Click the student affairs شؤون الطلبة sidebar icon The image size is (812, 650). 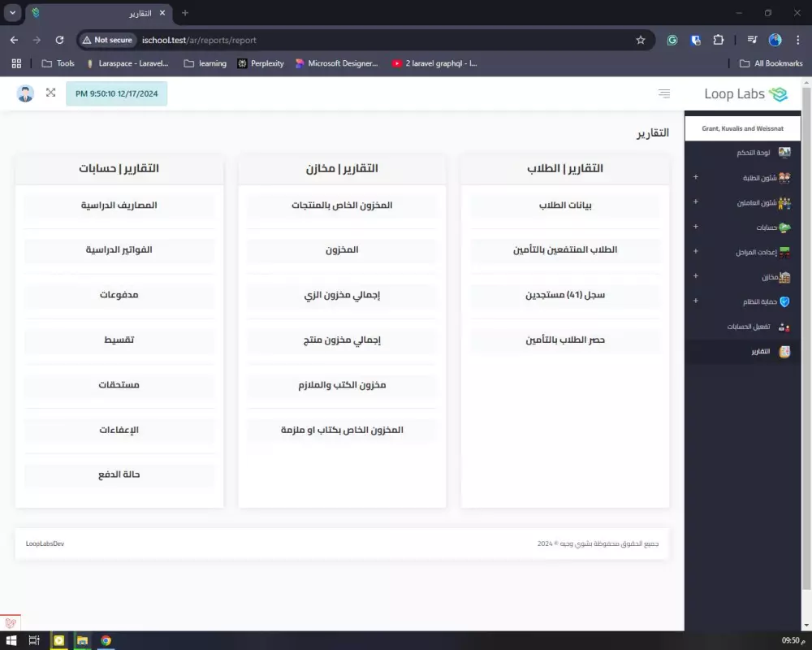pyautogui.click(x=784, y=177)
